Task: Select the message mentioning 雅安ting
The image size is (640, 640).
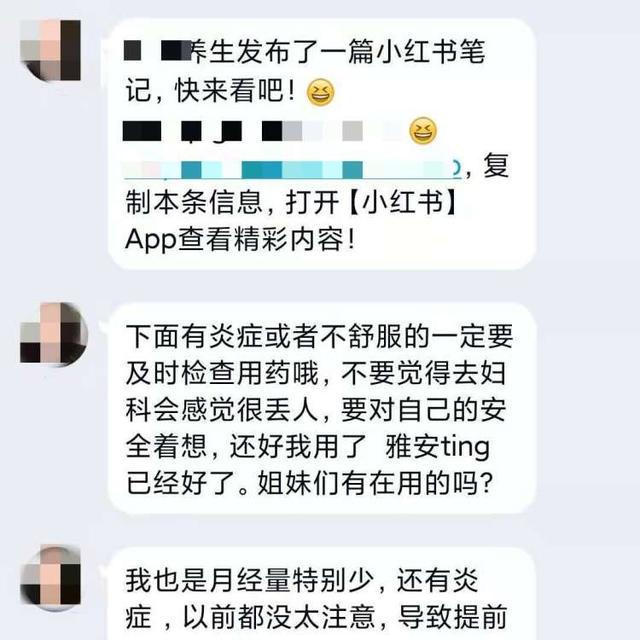Action: coord(322,408)
